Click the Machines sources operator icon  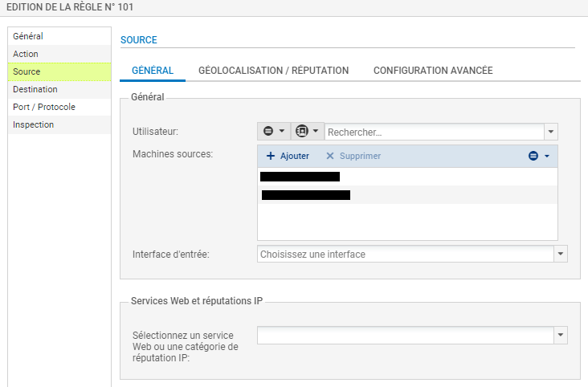pyautogui.click(x=533, y=156)
